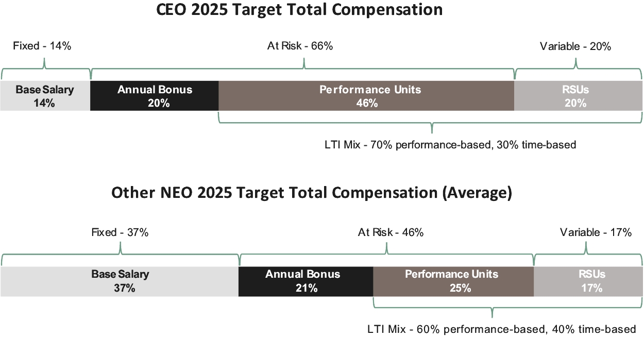This screenshot has height=337, width=644.
Task: Click the Other NEO Target Total Compensation heading
Action: [x=312, y=193]
